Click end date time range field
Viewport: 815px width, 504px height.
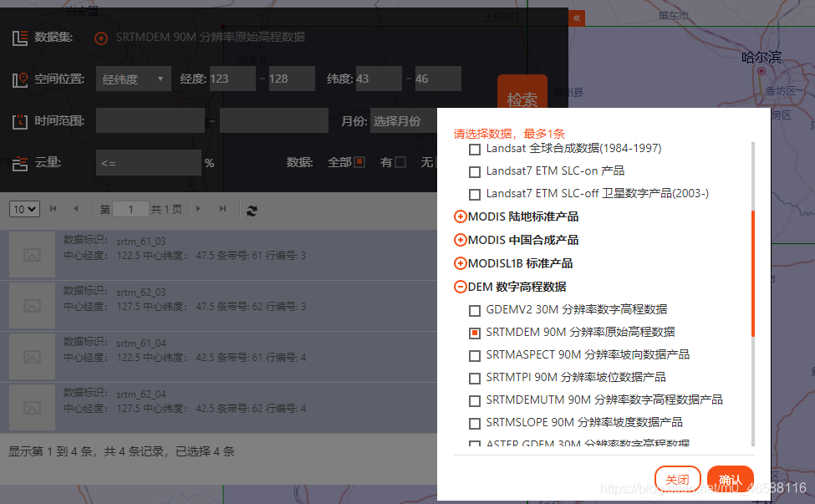[274, 120]
